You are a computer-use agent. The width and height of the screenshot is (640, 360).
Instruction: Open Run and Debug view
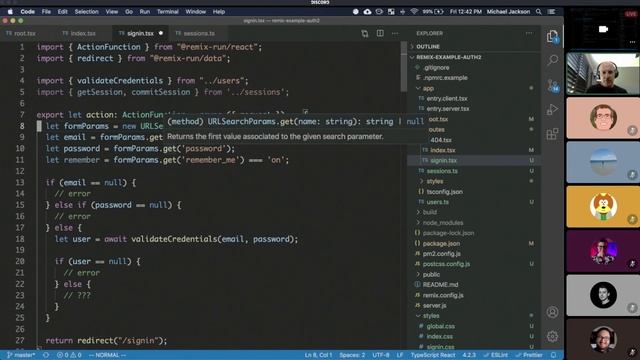tap(552, 109)
